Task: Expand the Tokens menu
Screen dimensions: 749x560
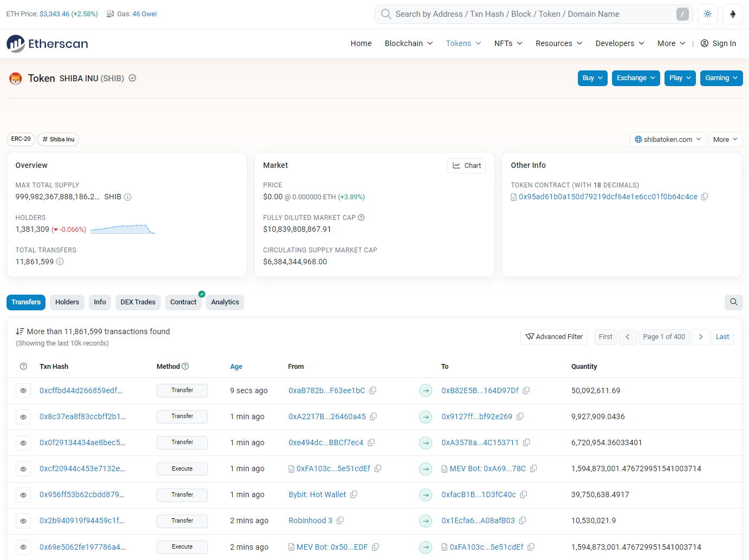Action: (x=464, y=43)
